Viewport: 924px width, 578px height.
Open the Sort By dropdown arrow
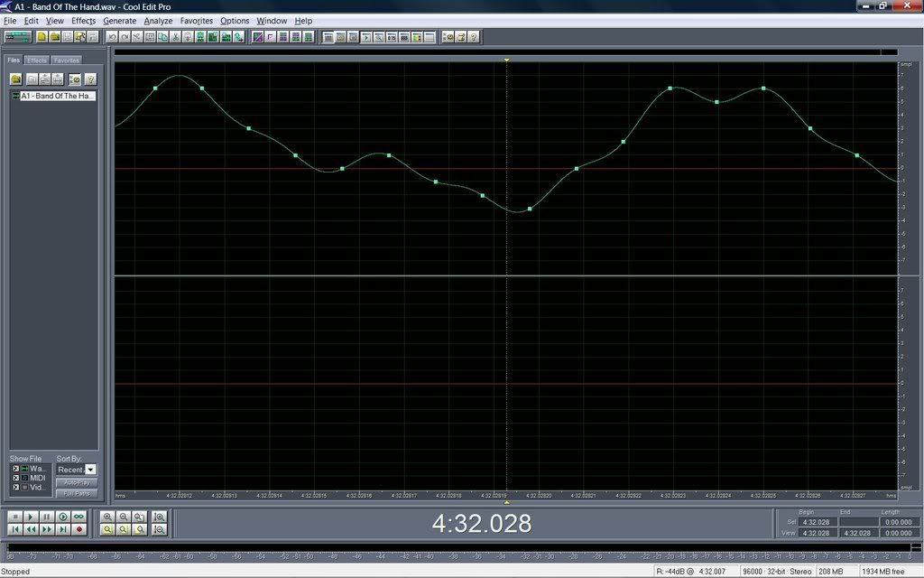click(x=90, y=470)
